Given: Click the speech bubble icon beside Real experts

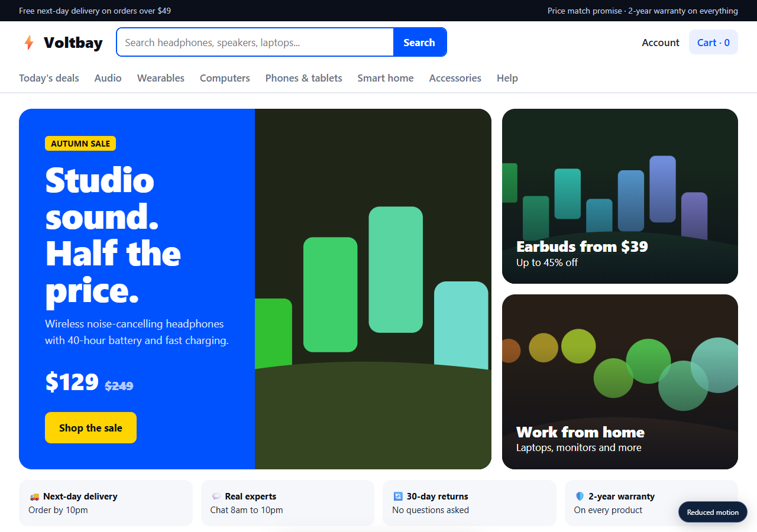Looking at the screenshot, I should 216,497.
